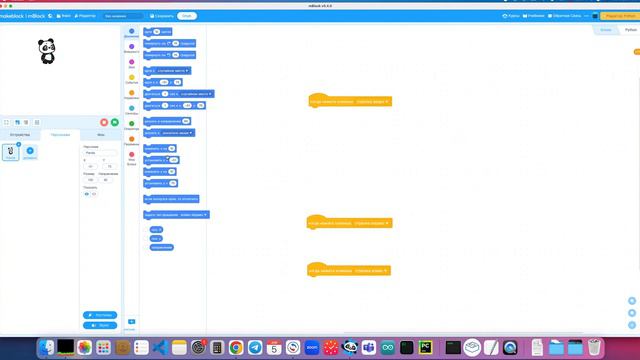Screen dimensions: 640x360
Task: Select the blue Motion block category
Action: 131,33
